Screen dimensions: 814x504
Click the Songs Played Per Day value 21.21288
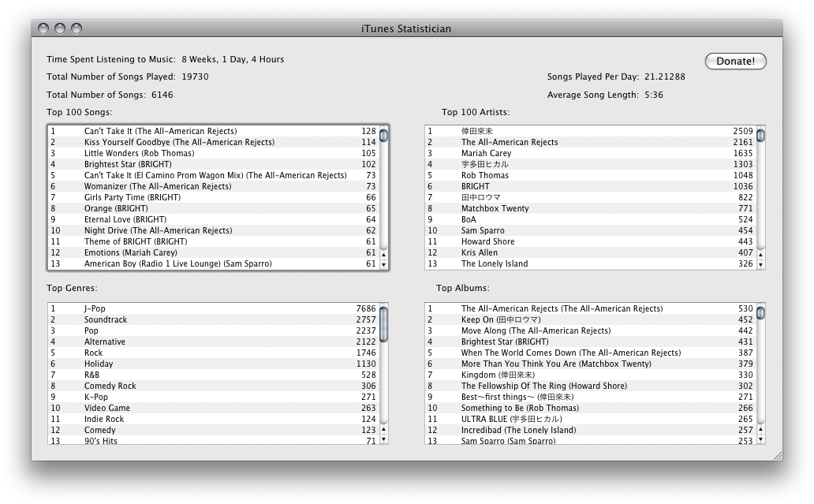click(664, 77)
